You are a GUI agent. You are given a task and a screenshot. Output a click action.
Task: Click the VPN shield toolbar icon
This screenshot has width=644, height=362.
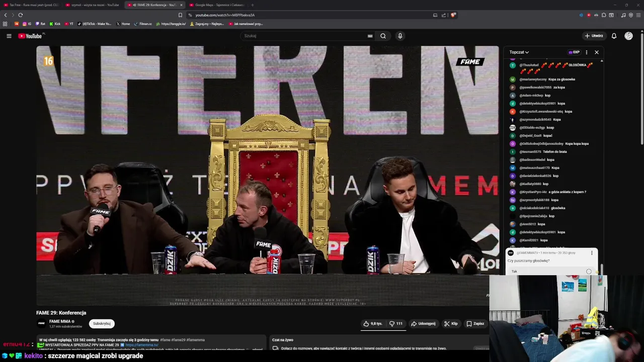click(x=631, y=15)
